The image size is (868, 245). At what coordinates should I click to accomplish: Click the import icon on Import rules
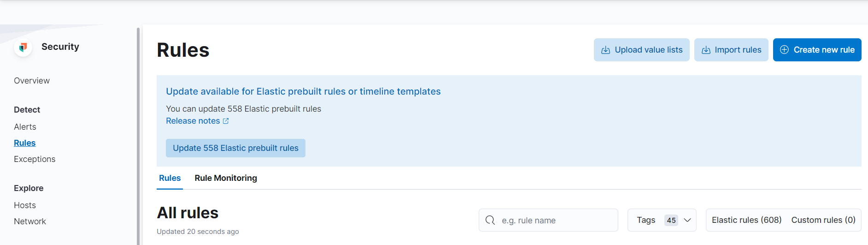(x=706, y=50)
